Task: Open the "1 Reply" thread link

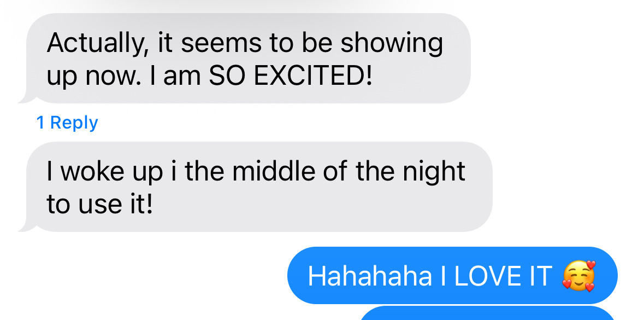Action: (67, 123)
